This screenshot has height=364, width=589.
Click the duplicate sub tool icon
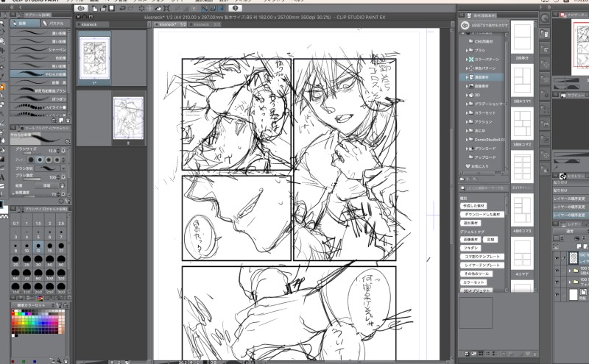pos(61,121)
